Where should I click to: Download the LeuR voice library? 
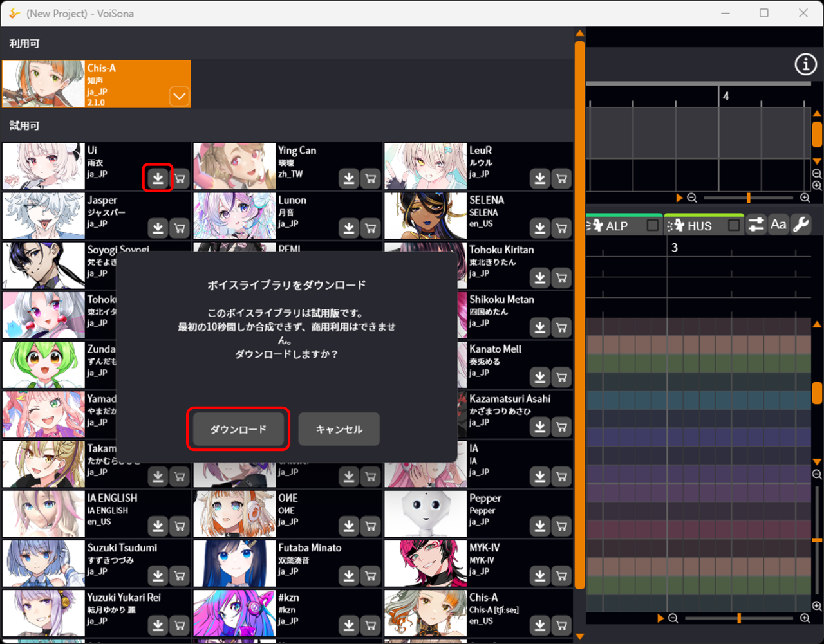540,178
